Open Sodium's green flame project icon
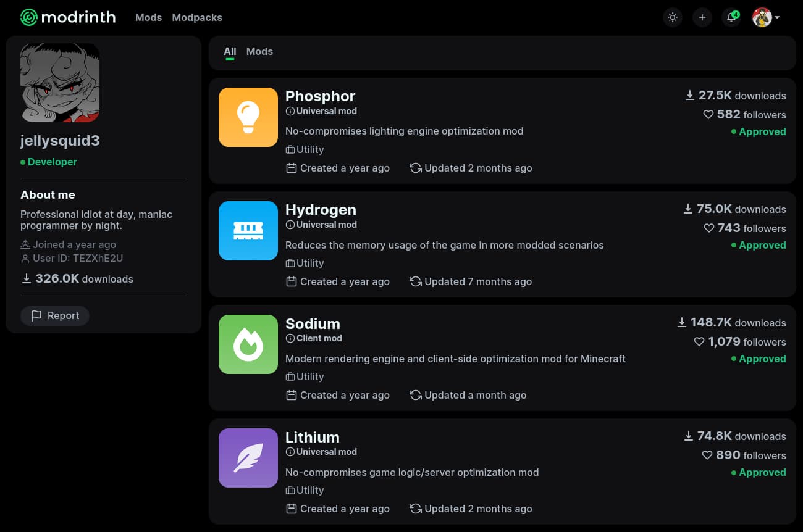Image resolution: width=803 pixels, height=532 pixels. click(248, 344)
